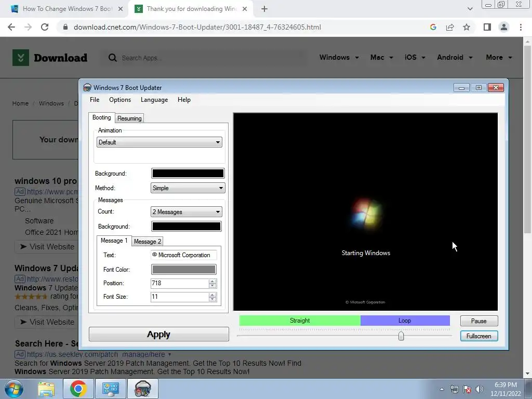This screenshot has width=532, height=399.
Task: Open Chrome's tab search chevron
Action: (470, 9)
